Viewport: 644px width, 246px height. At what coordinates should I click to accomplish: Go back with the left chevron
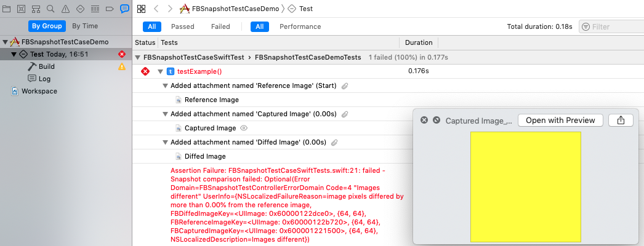156,9
